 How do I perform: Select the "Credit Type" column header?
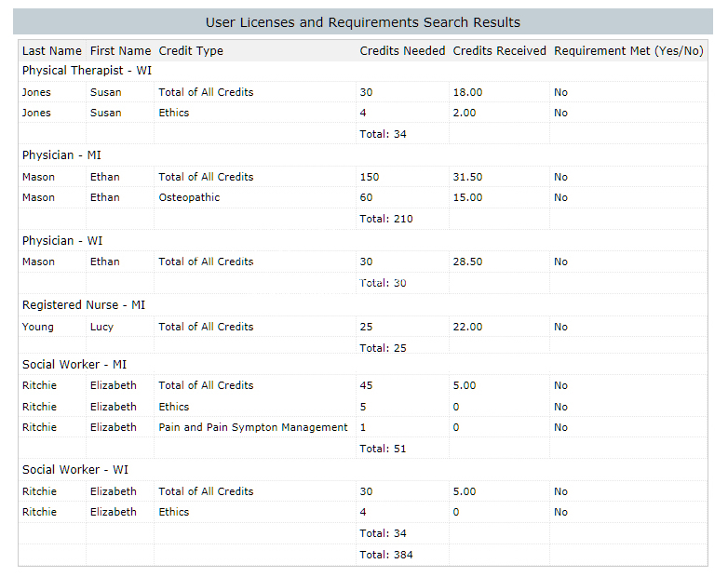pyautogui.click(x=191, y=51)
